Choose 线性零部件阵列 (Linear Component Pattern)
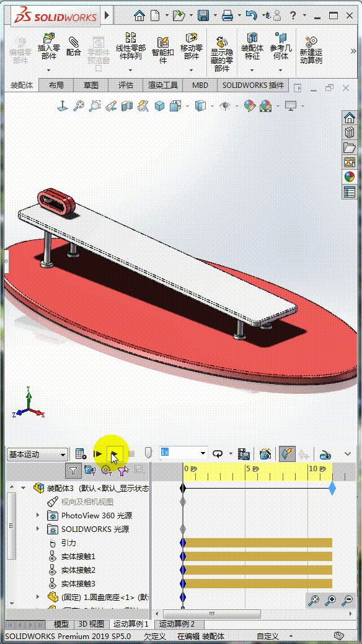This screenshot has height=644, width=362. 131,46
